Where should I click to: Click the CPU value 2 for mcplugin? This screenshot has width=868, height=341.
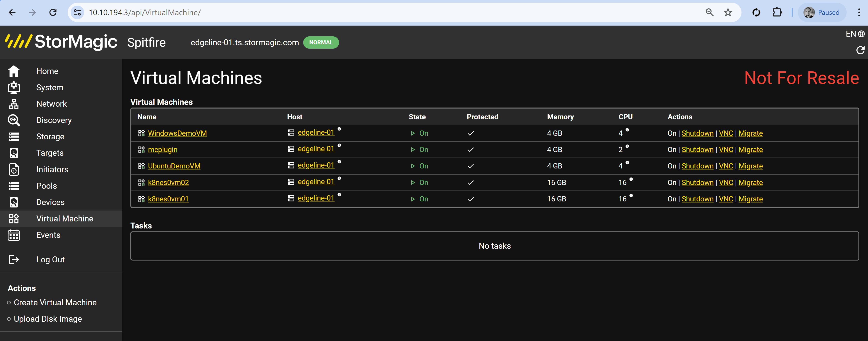(620, 149)
